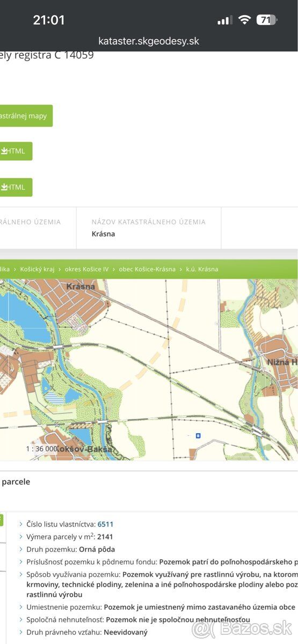Click the download icon on first HTML button

click(4, 151)
